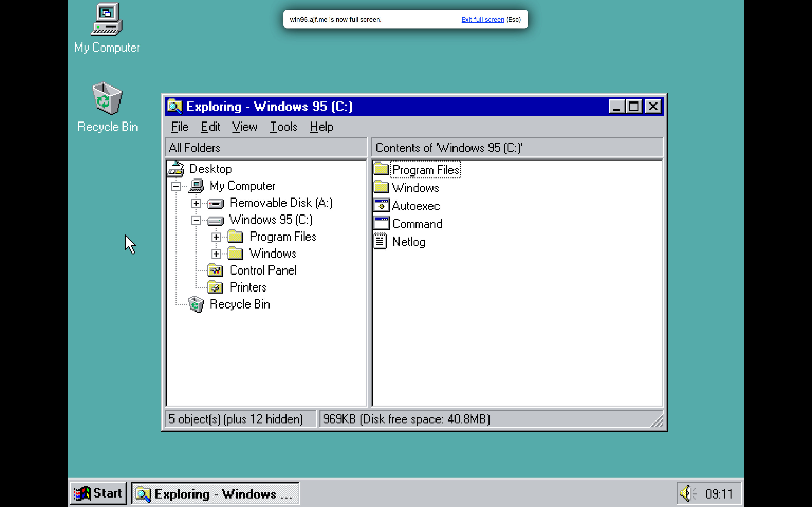Select Desktop in the folder tree

(210, 169)
